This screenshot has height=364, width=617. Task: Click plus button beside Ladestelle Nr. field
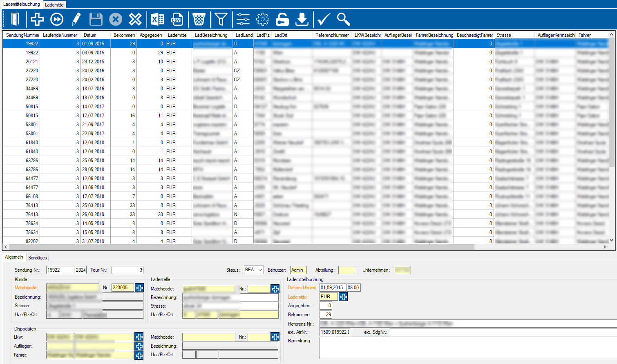coord(275,289)
